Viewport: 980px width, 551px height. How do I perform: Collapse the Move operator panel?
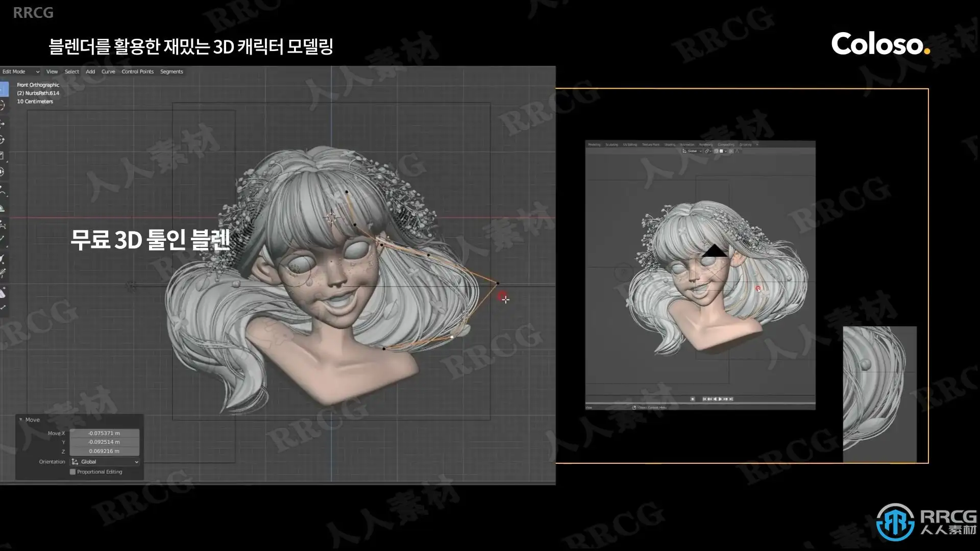point(21,420)
